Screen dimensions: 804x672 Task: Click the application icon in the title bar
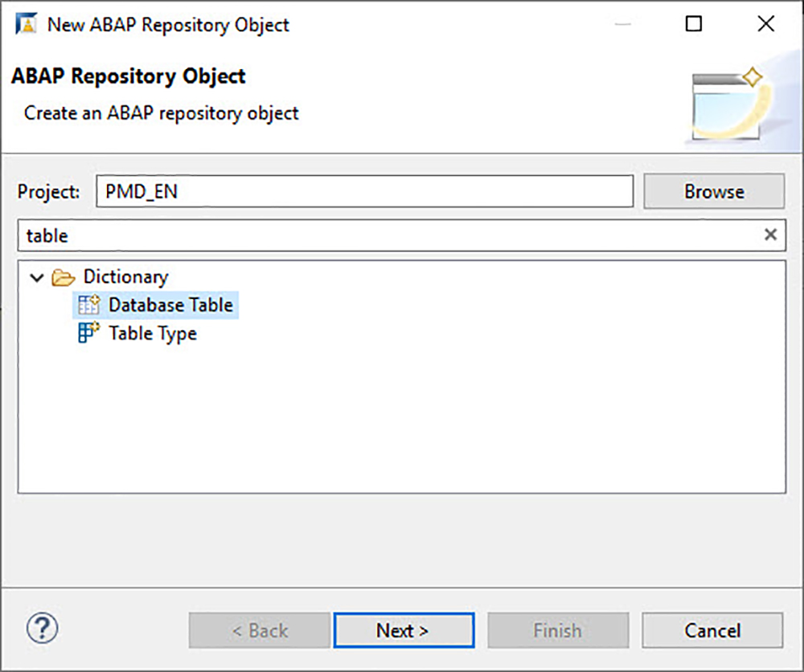[x=24, y=24]
